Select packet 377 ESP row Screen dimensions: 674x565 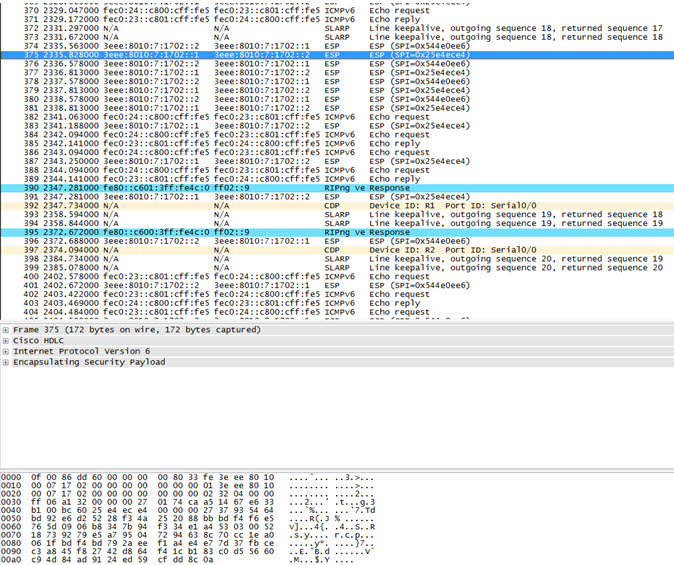tap(337, 73)
